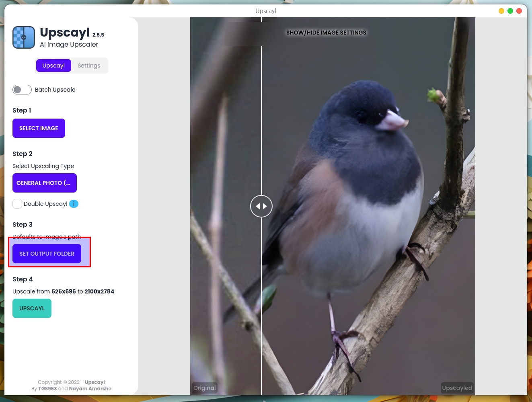Screen dimensions: 532x402
Task: Open the Nayam Amarshe author link
Action: coord(90,389)
